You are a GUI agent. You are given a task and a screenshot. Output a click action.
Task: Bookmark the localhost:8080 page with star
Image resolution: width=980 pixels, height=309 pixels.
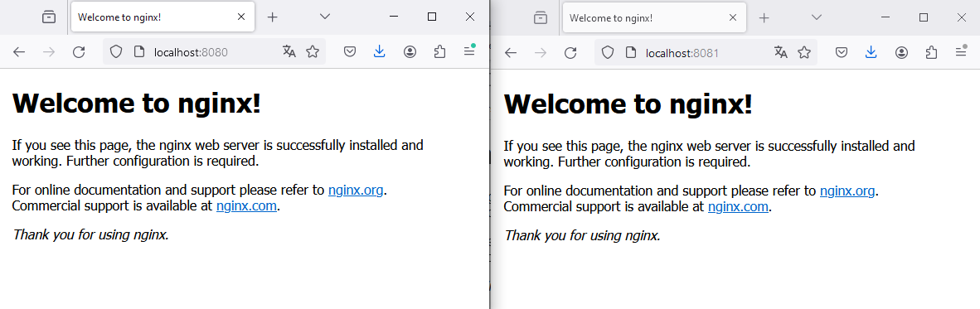tap(313, 52)
